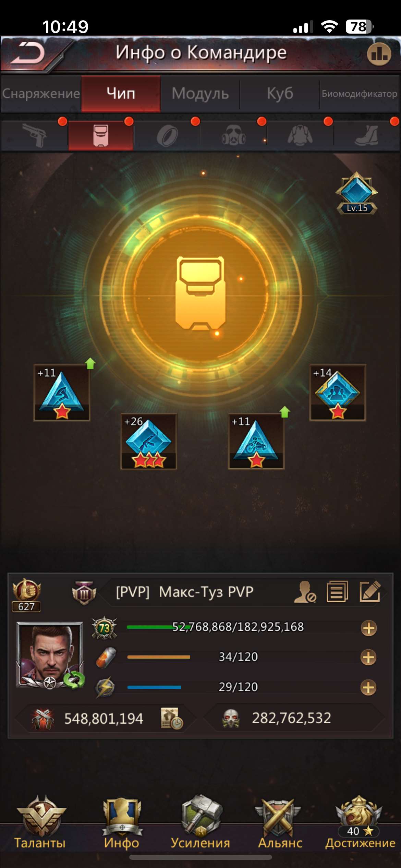Tap the commander portrait
Viewport: 401px width, 868px height.
(x=50, y=655)
